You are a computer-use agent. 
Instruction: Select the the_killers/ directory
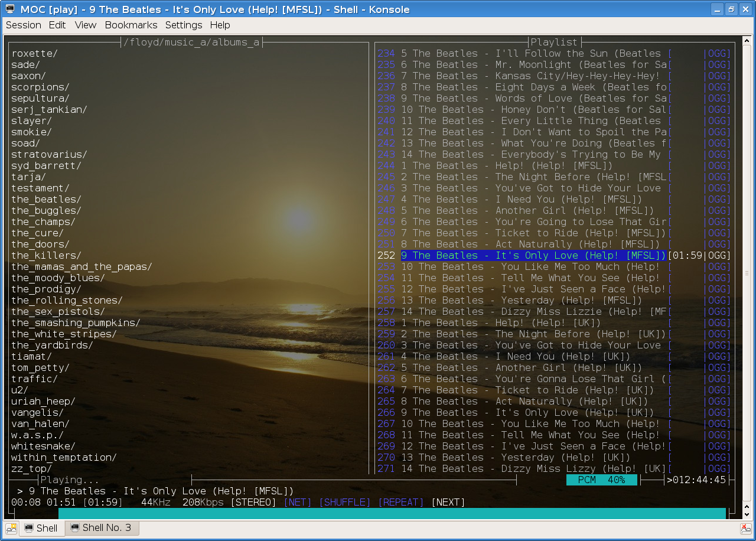[x=46, y=255]
